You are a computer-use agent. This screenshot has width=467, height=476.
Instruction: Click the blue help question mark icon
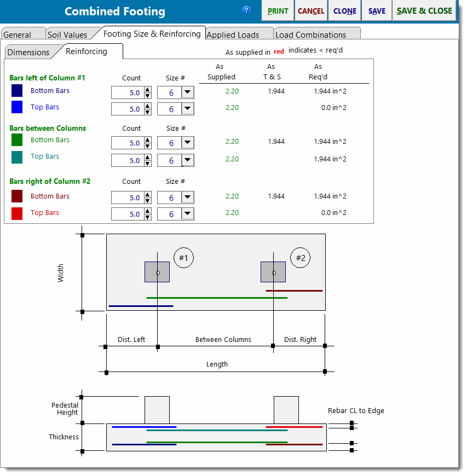coord(246,10)
